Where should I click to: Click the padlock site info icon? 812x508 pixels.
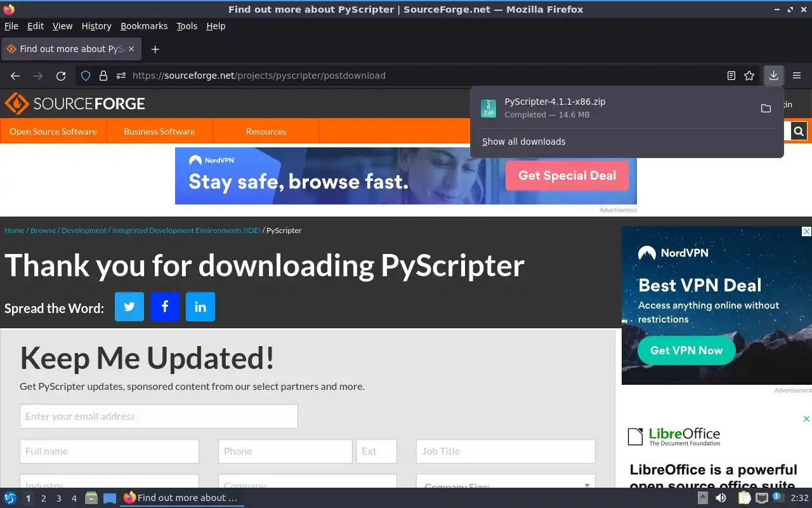pos(103,76)
